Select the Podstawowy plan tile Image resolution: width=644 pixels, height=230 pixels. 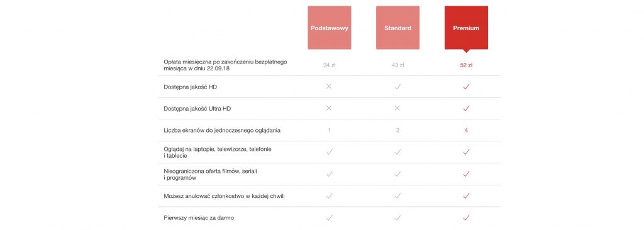tap(330, 28)
